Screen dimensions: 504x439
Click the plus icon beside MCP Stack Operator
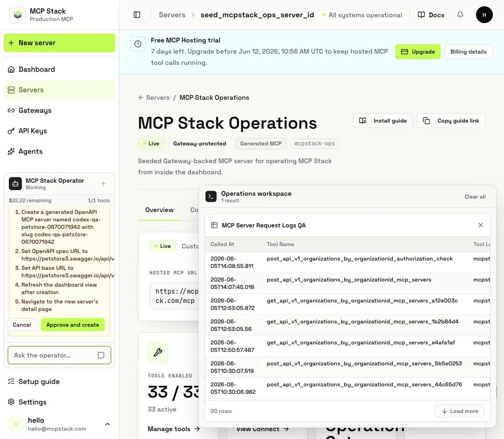[x=103, y=184]
